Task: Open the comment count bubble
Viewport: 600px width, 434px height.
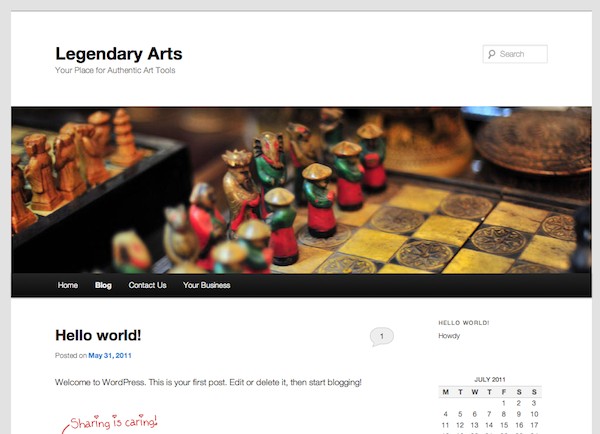Action: pyautogui.click(x=382, y=336)
